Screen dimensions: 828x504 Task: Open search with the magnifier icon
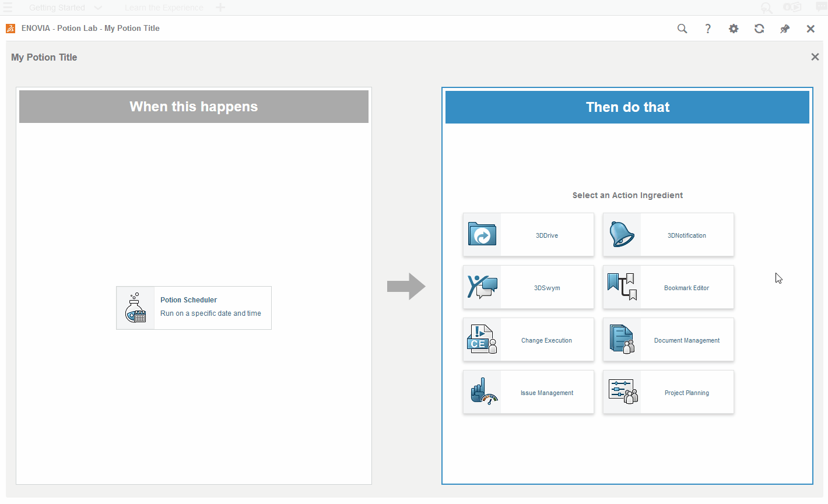coord(682,29)
